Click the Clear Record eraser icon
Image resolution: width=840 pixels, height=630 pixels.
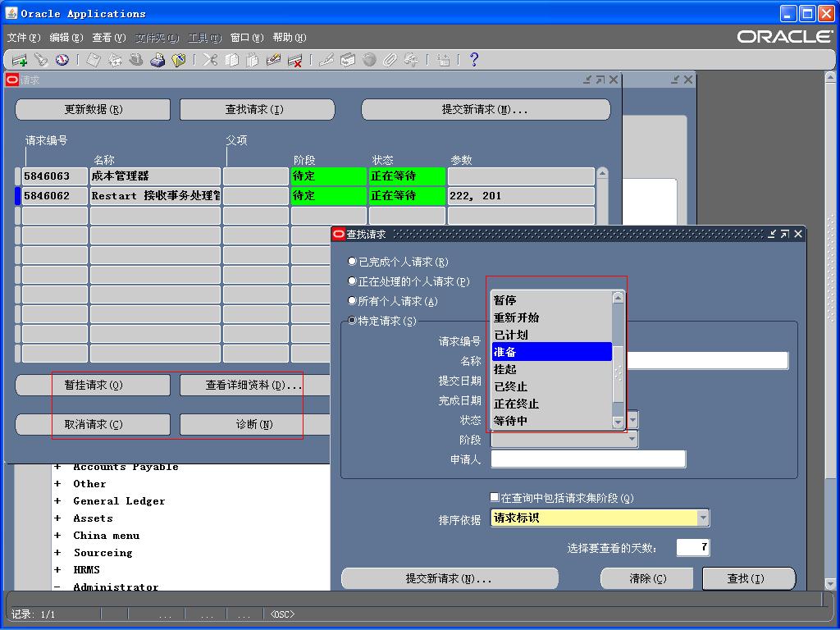(x=273, y=60)
